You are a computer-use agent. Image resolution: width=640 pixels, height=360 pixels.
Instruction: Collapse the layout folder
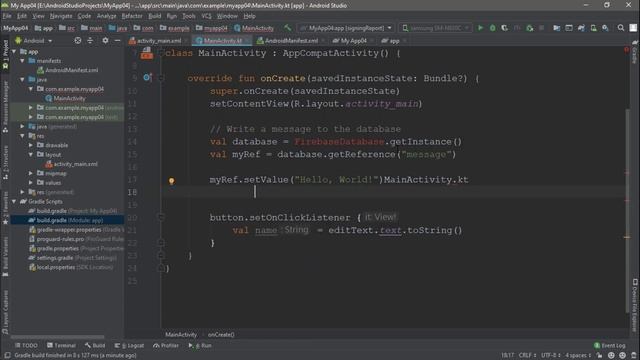31,155
